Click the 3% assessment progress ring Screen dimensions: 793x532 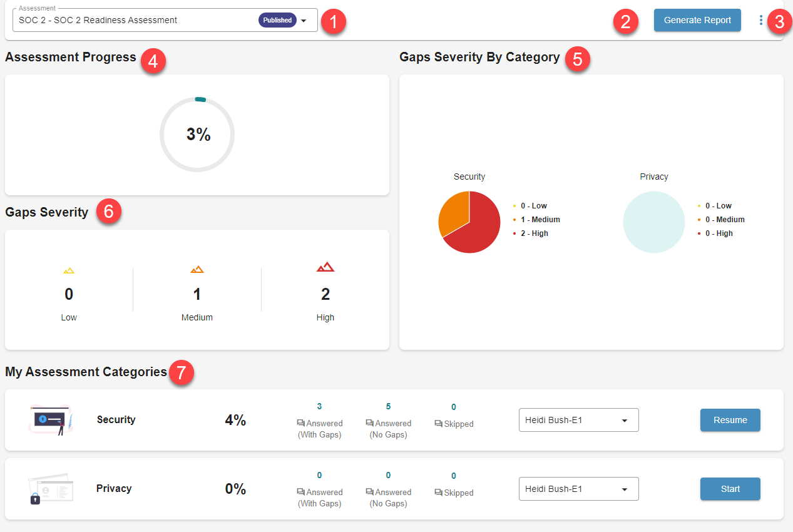pyautogui.click(x=197, y=134)
